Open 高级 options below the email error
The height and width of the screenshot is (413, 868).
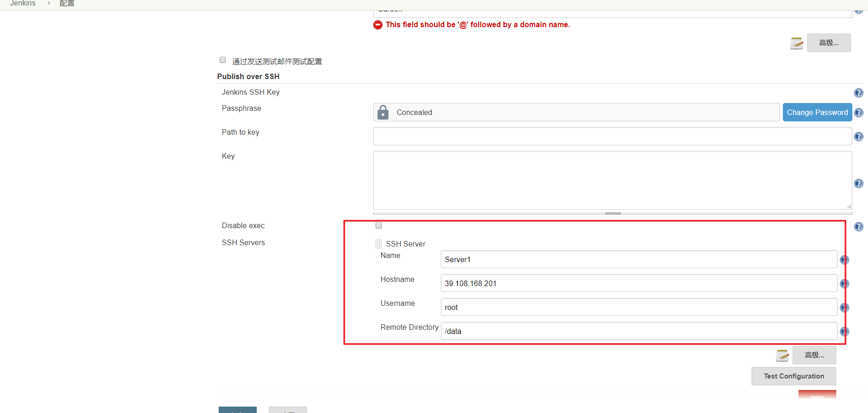point(829,43)
